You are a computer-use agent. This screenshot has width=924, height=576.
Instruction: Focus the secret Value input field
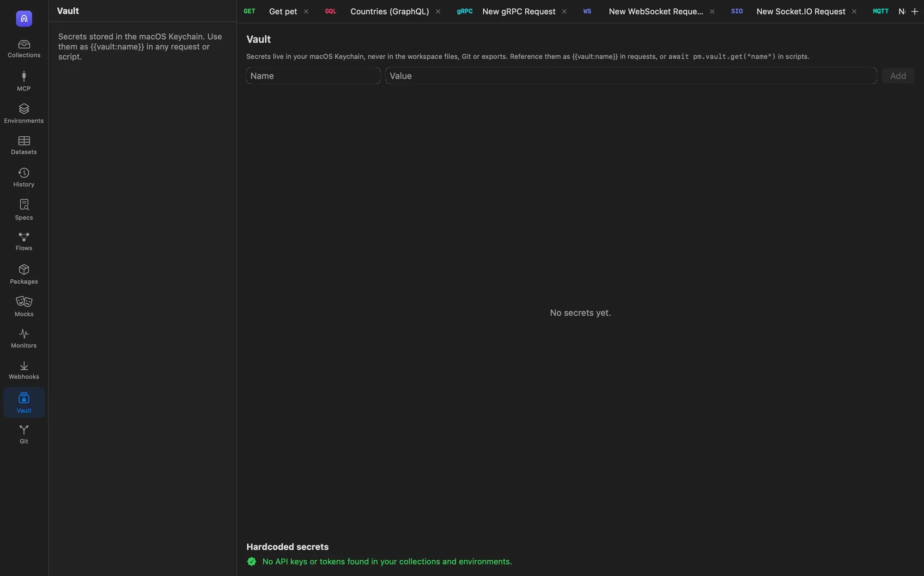[x=631, y=76]
